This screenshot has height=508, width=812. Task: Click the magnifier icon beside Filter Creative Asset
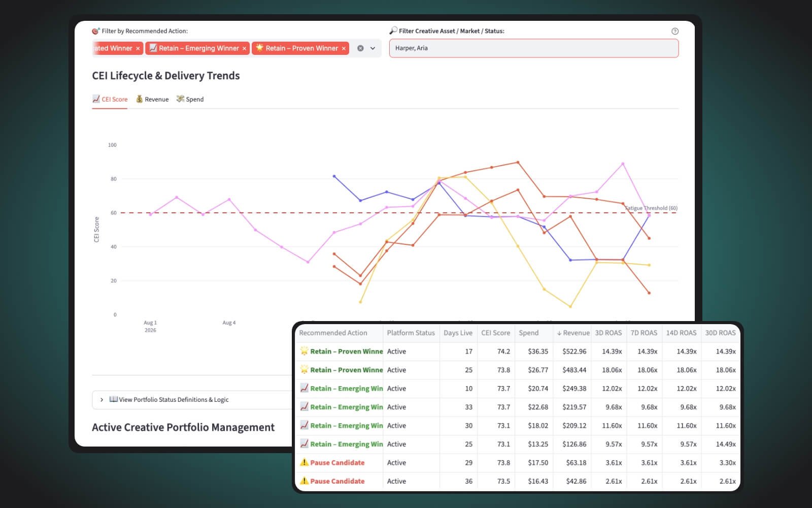tap(393, 30)
